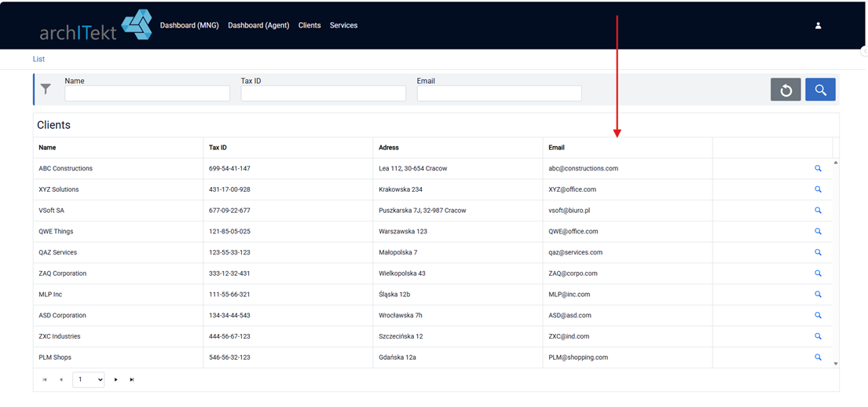Image resolution: width=868 pixels, height=407 pixels.
Task: Open the Clients menu
Action: click(x=309, y=25)
